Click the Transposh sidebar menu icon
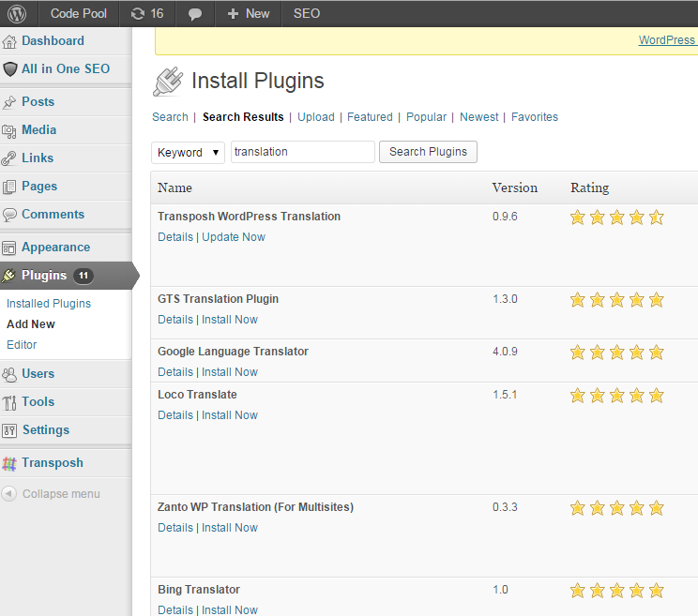Image resolution: width=698 pixels, height=616 pixels. 10,463
